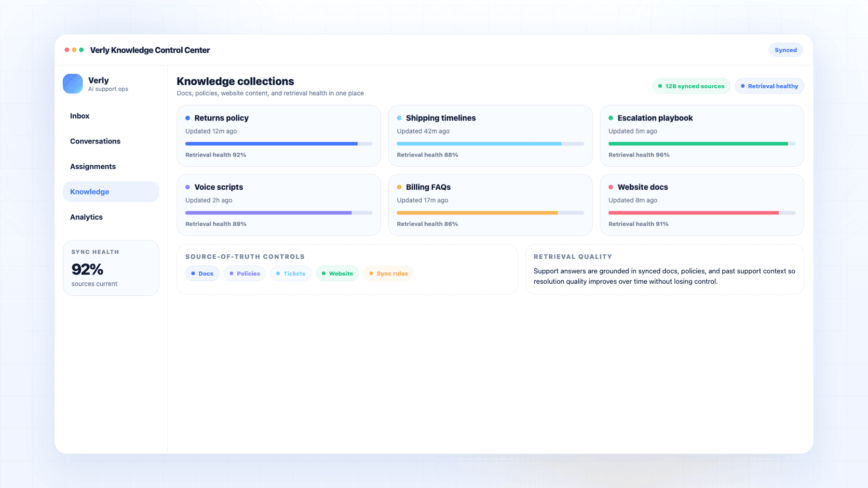
Task: Click the red dot beside Website docs
Action: pos(611,187)
